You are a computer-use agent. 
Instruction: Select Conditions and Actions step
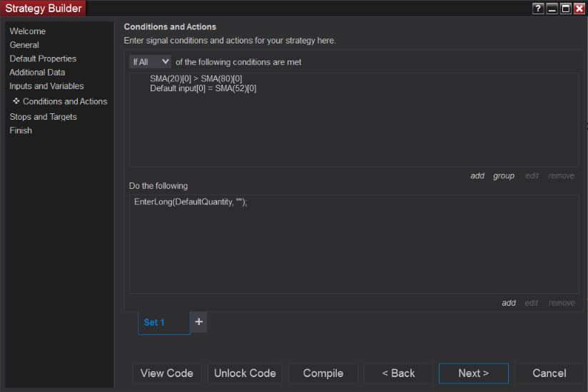[x=65, y=101]
